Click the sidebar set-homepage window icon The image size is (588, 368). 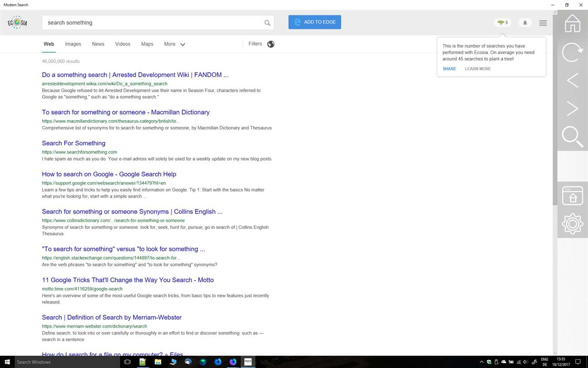point(573,195)
